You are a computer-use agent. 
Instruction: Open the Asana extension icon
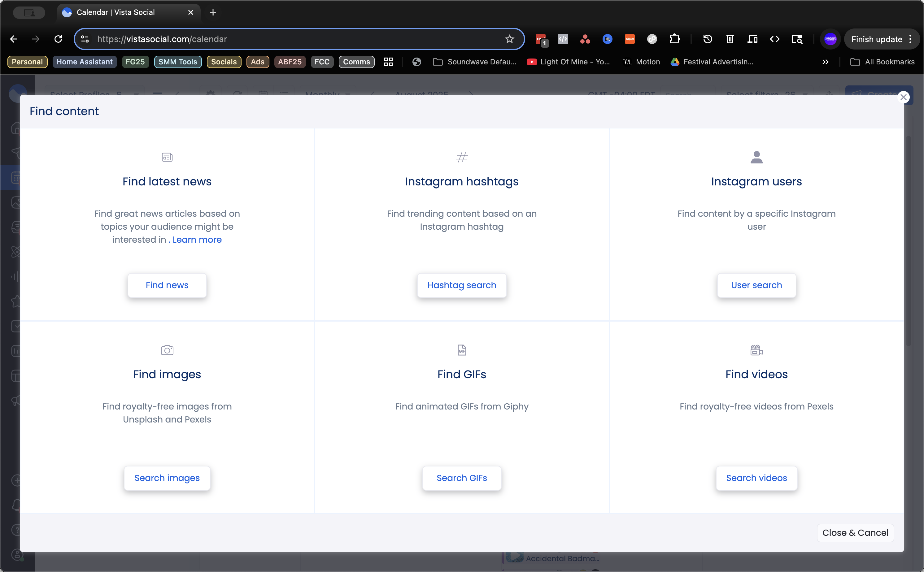(x=584, y=39)
